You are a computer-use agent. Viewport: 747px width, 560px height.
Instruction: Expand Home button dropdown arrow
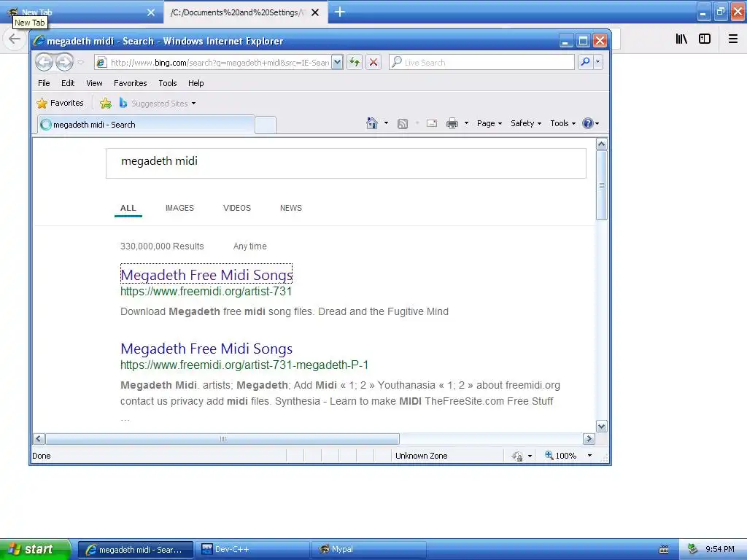[387, 123]
